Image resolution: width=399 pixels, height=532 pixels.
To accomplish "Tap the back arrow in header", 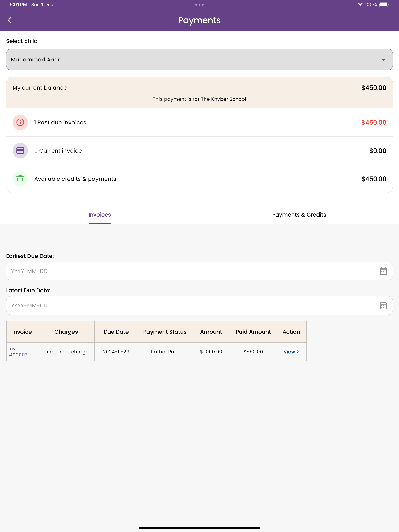I will 11,20.
